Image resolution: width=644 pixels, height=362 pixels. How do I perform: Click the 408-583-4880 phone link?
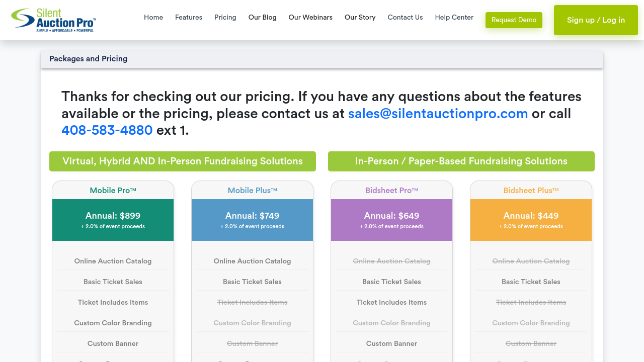click(107, 130)
